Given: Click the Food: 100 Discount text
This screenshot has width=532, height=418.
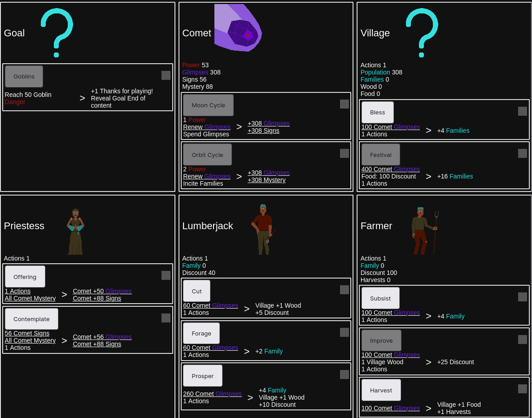Looking at the screenshot, I should click(x=388, y=176).
